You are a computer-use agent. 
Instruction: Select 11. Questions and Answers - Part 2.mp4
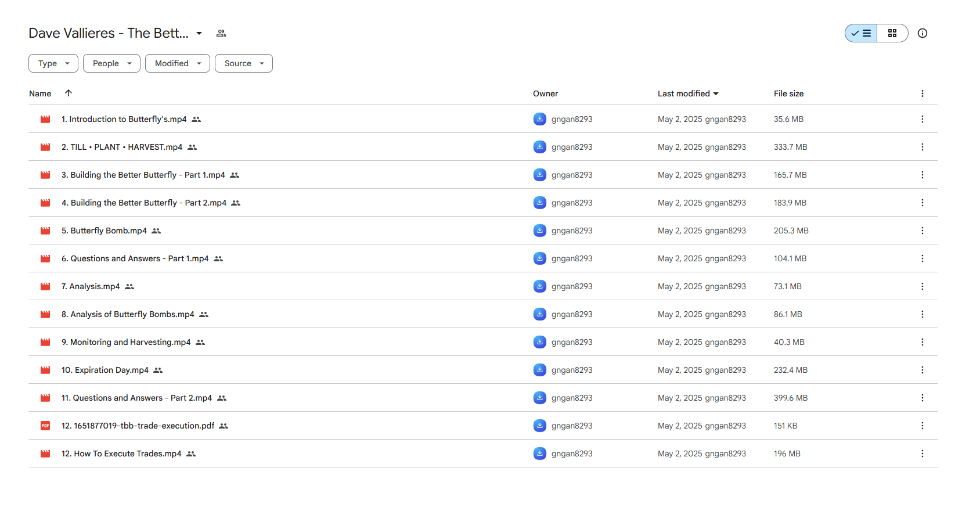(x=137, y=398)
